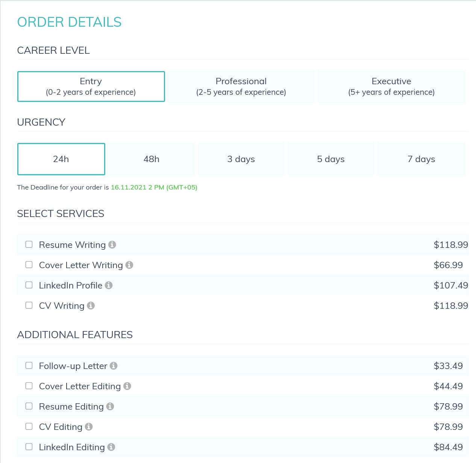Enable the Cover Letter Writing checkbox

(x=29, y=265)
